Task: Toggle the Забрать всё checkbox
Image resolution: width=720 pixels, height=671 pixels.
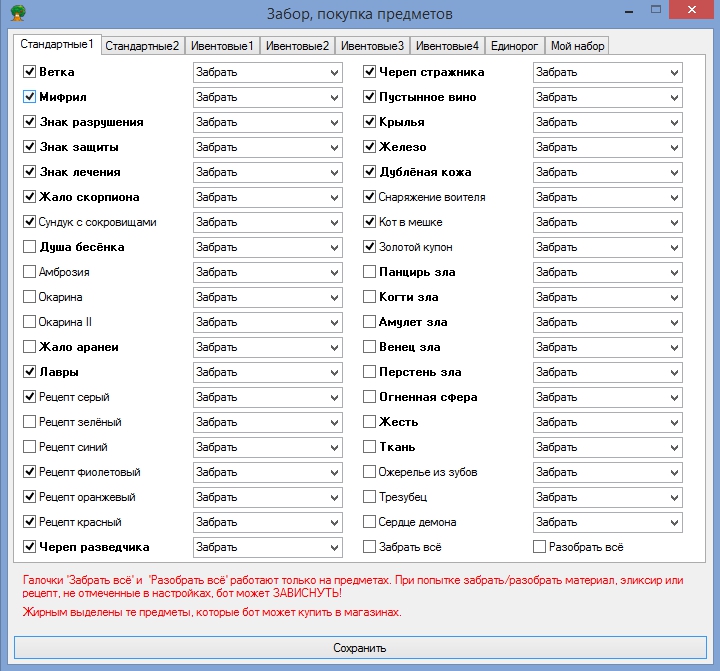Action: [x=369, y=547]
